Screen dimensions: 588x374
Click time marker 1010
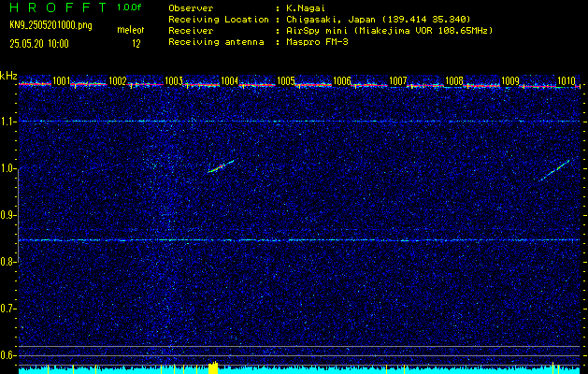pyautogui.click(x=566, y=80)
